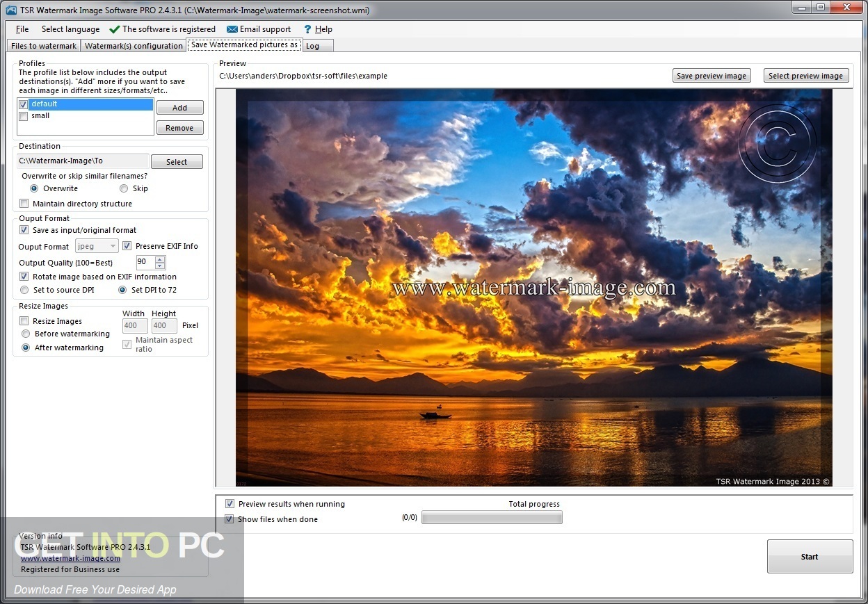Select Set to source DPI option
The width and height of the screenshot is (868, 604).
25,290
